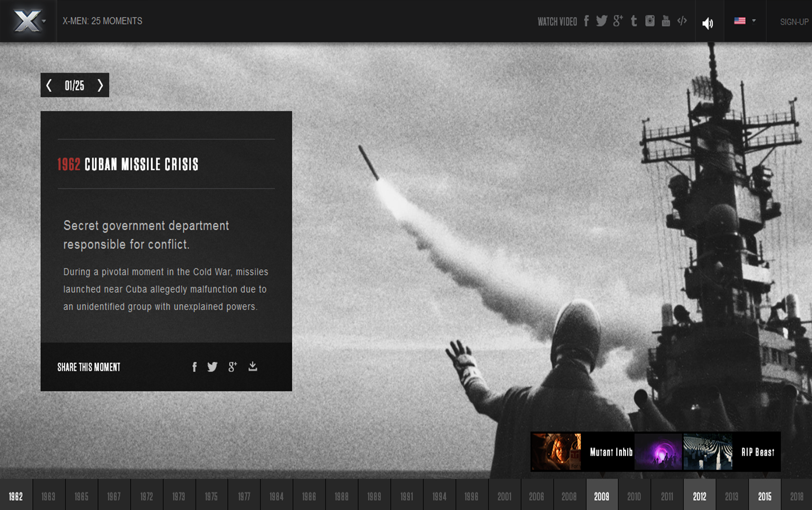Image resolution: width=812 pixels, height=510 pixels.
Task: Share this moment on Twitter
Action: [x=212, y=367]
